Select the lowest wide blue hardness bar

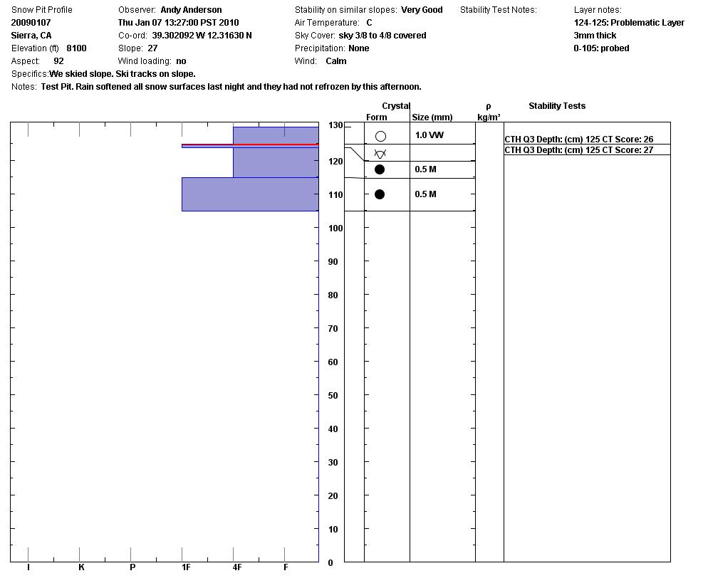click(249, 194)
